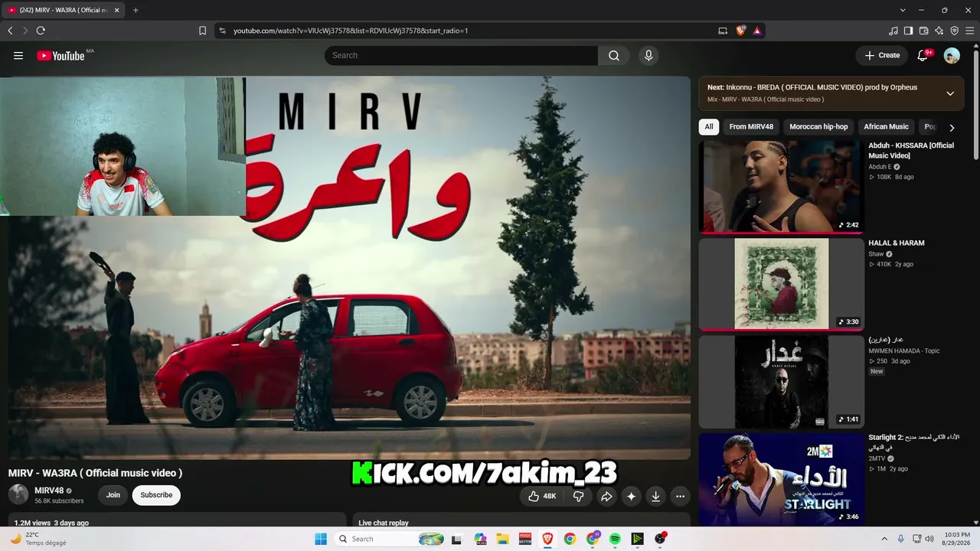This screenshot has width=980, height=551.
Task: Open File Explorer from the taskbar
Action: [x=503, y=539]
